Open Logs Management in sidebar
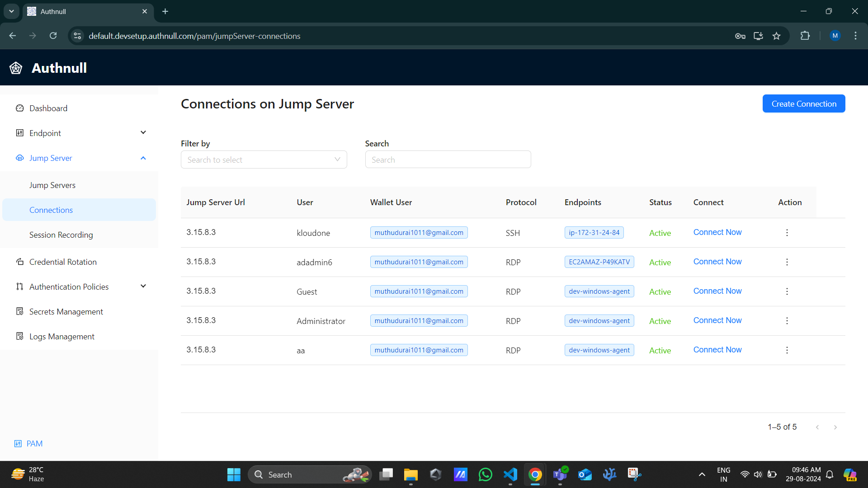The height and width of the screenshot is (488, 868). pos(62,337)
